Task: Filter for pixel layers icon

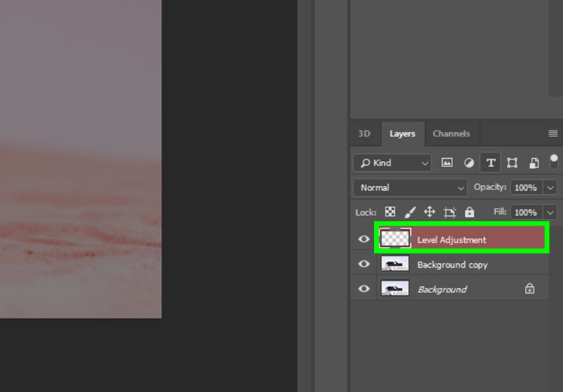Action: [x=447, y=163]
